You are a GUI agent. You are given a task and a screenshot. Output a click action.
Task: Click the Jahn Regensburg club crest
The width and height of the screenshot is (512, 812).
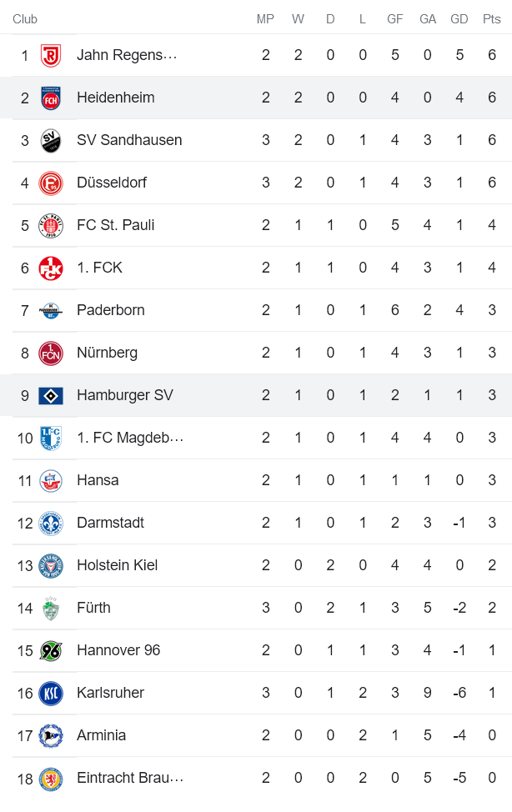[51, 54]
